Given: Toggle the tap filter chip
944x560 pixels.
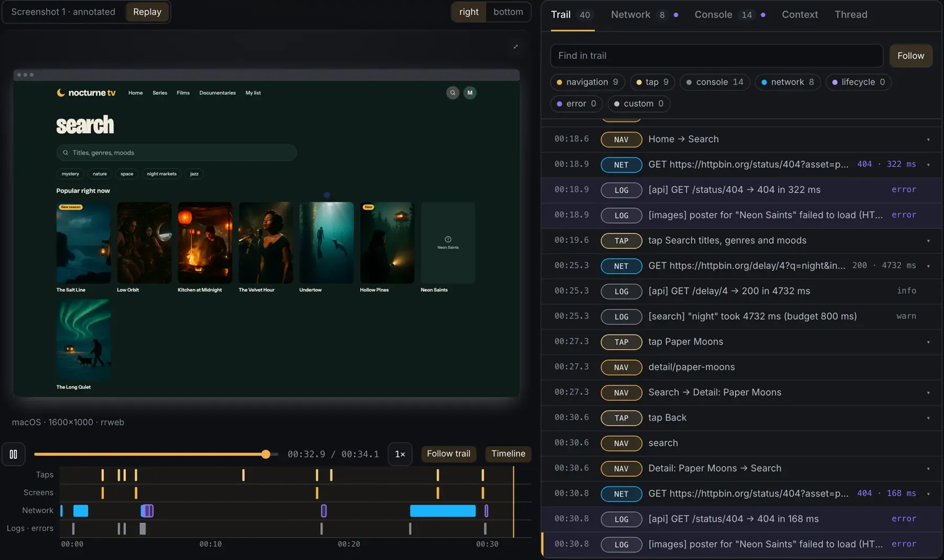Looking at the screenshot, I should tap(652, 82).
